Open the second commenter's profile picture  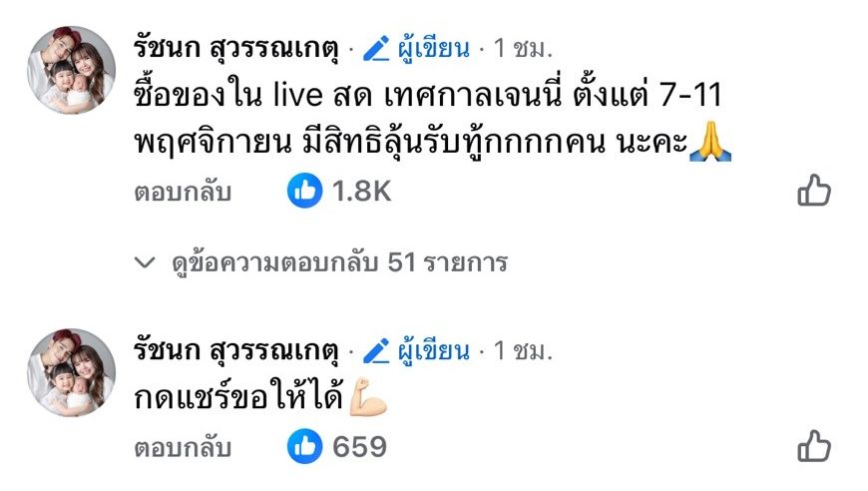tap(72, 372)
